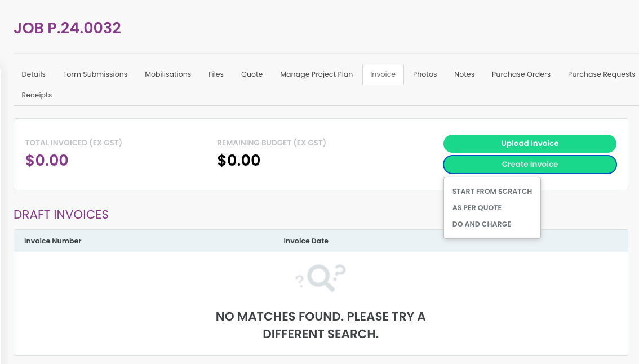The height and width of the screenshot is (364, 639).
Task: Click the no-results magnifier icon
Action: coord(320,278)
